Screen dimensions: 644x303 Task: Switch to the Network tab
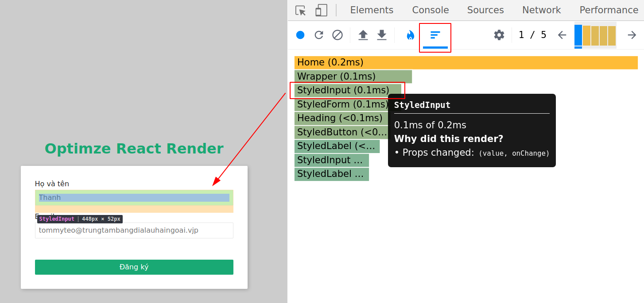pos(541,10)
